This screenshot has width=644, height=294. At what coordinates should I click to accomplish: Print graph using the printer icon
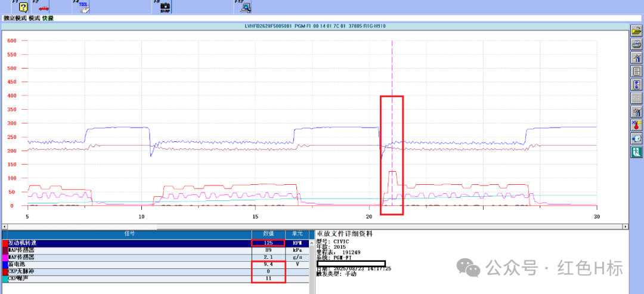(637, 44)
